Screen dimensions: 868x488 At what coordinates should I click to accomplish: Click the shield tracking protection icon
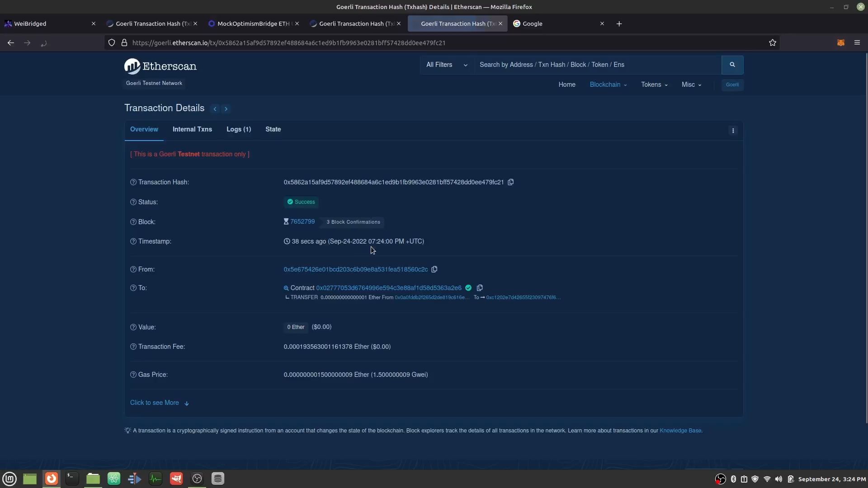pyautogui.click(x=112, y=42)
